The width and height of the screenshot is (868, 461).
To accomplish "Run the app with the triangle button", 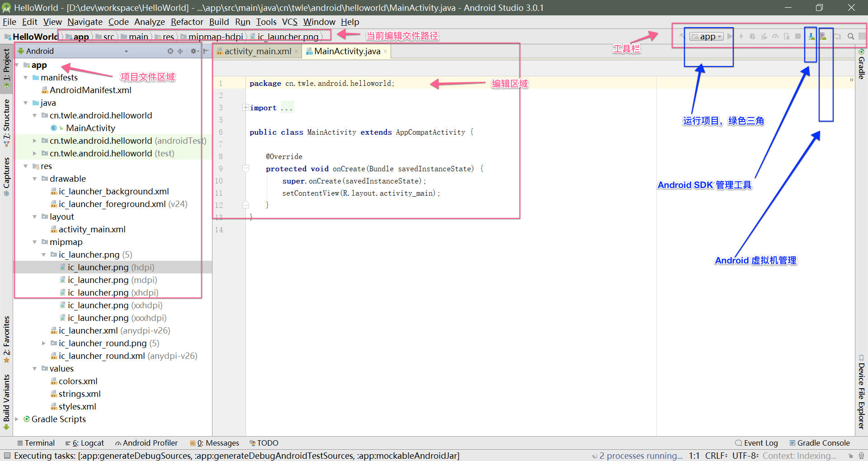I will pos(730,36).
